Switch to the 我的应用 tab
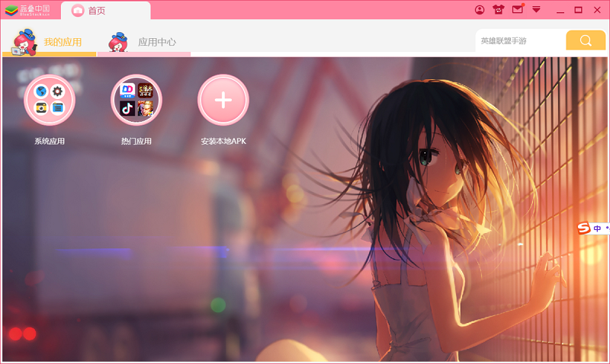 point(49,42)
